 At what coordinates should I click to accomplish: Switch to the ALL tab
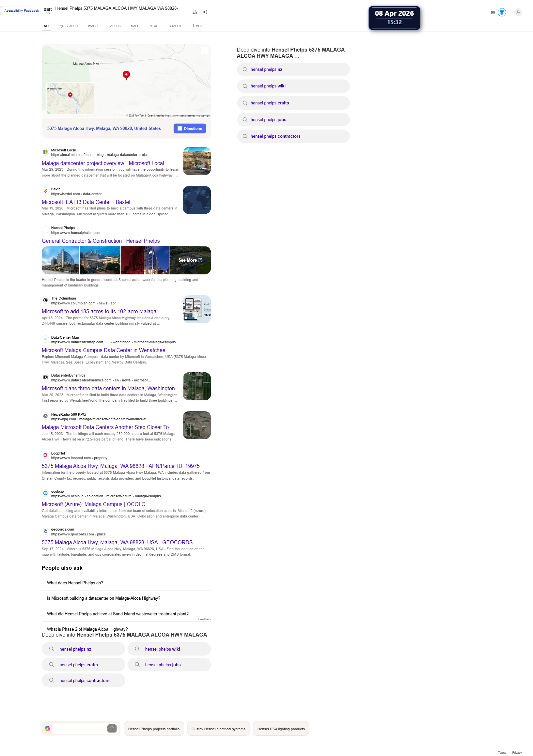(46, 26)
